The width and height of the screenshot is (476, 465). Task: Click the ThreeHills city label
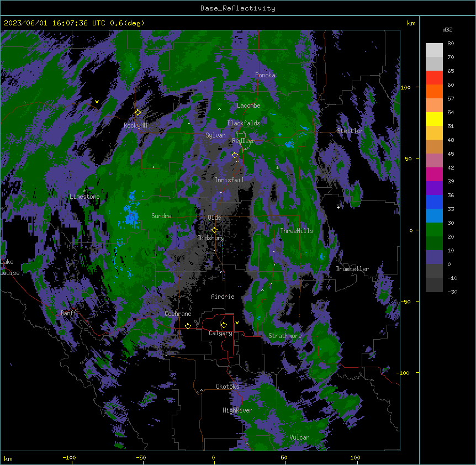pyautogui.click(x=297, y=231)
